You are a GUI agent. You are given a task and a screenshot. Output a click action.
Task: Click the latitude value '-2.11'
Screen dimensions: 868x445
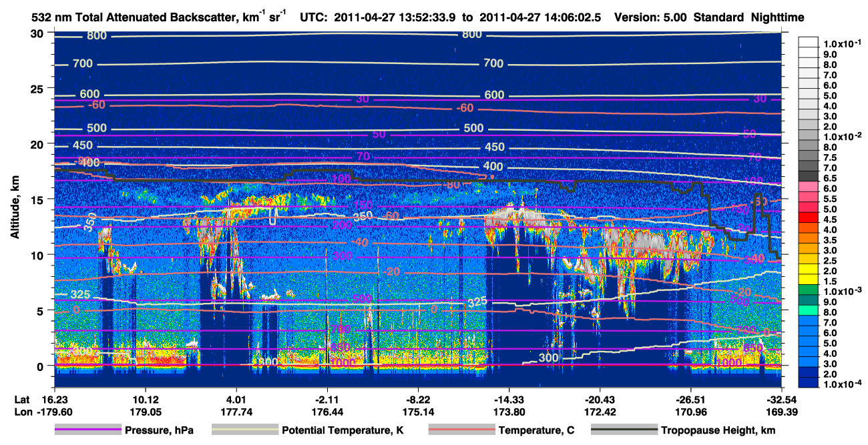(x=327, y=399)
